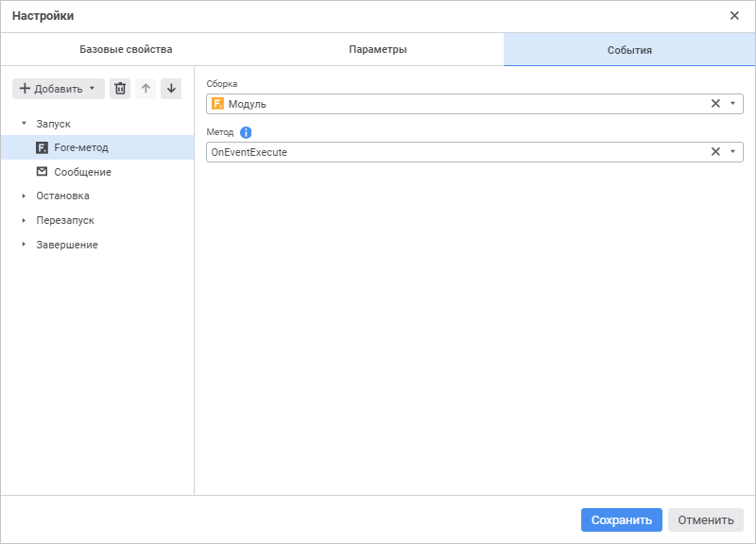This screenshot has height=544, width=756.
Task: Move the selected item down with the arrow
Action: [171, 89]
